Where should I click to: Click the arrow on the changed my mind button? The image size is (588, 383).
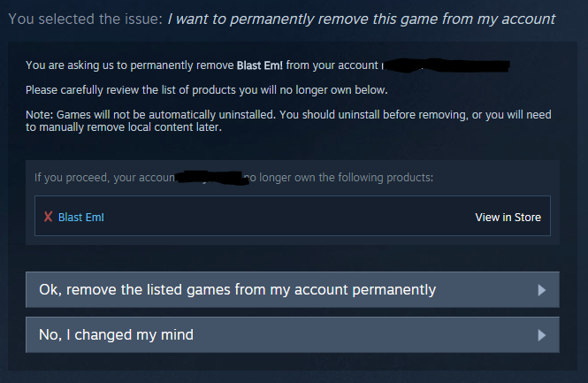click(x=542, y=335)
